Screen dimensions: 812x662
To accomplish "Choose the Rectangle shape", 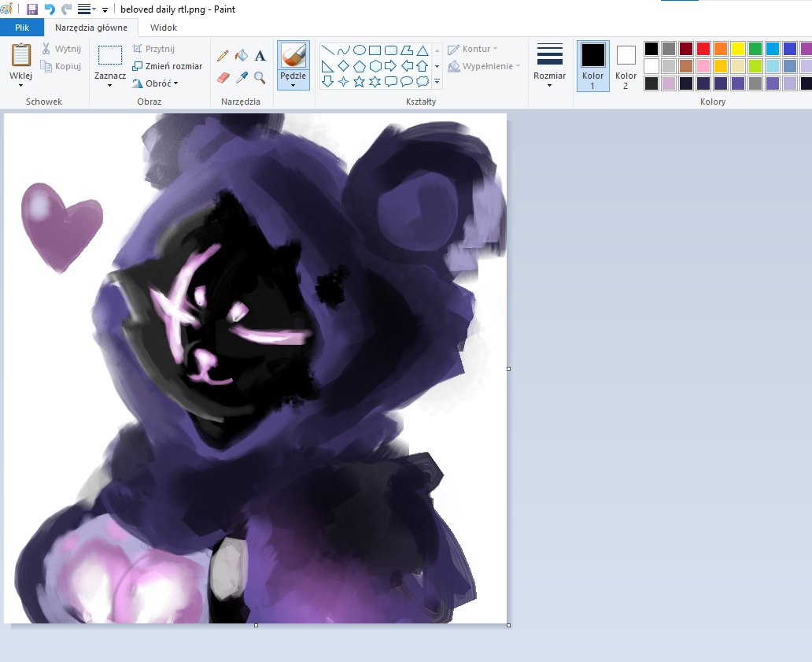I will (x=375, y=50).
